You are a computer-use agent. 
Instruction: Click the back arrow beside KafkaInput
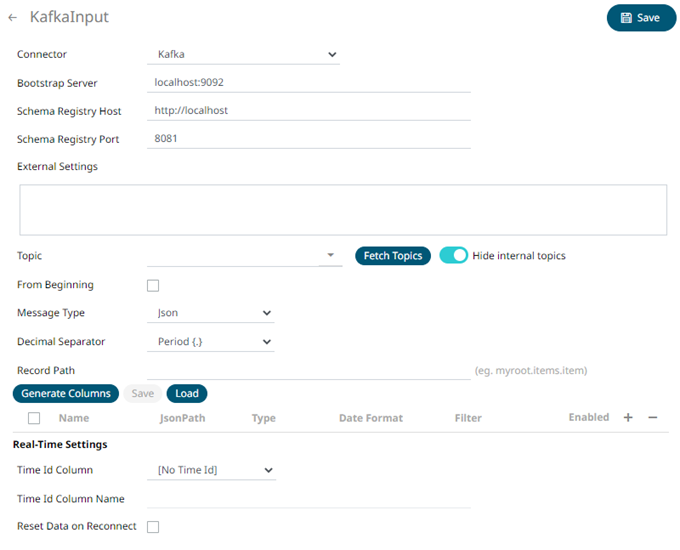click(x=12, y=18)
